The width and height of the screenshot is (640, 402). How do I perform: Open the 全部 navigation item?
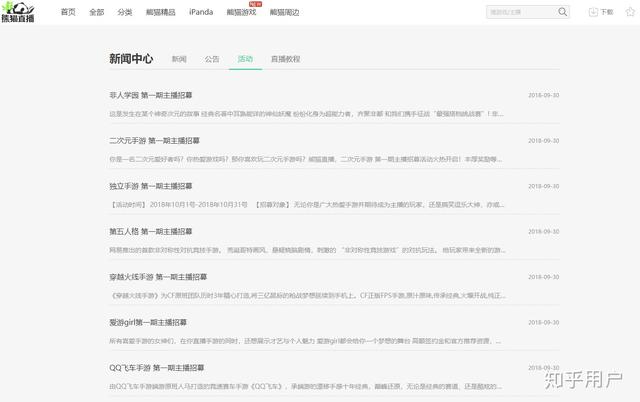pos(96,12)
